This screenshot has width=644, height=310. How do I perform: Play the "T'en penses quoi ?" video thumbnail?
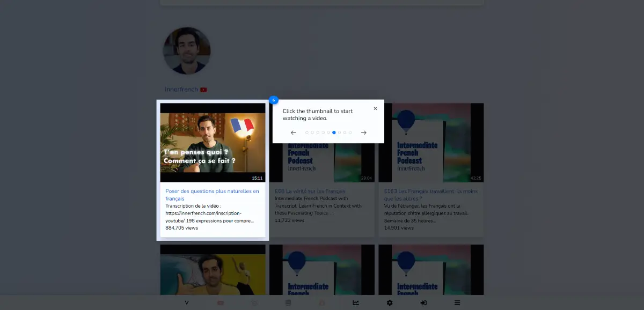(x=213, y=143)
